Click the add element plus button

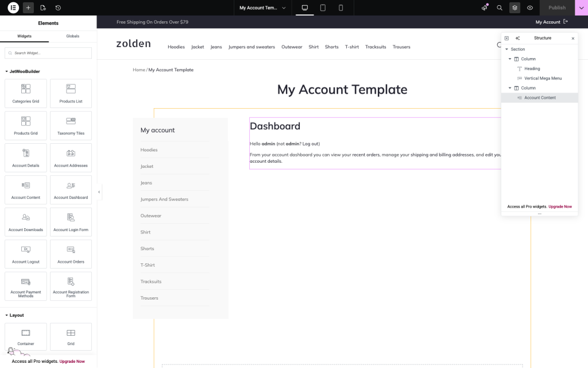28,7
